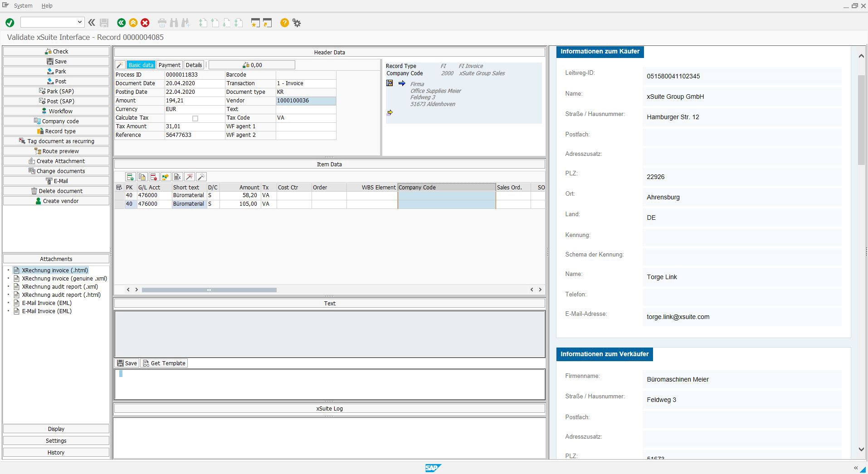Click the header magic wand icon

(120, 65)
